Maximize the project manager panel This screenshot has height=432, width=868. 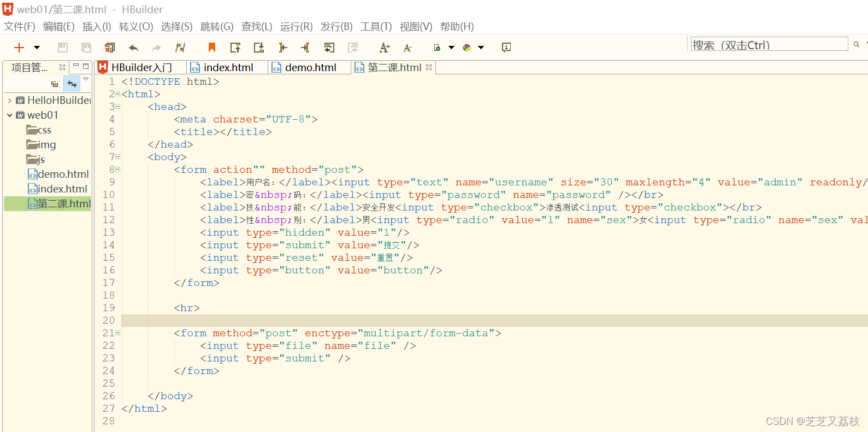(x=86, y=66)
